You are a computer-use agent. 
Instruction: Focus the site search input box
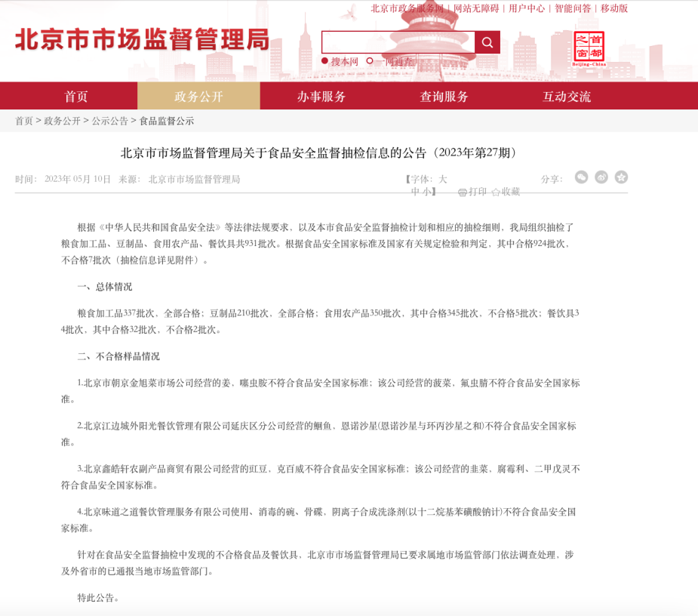398,42
